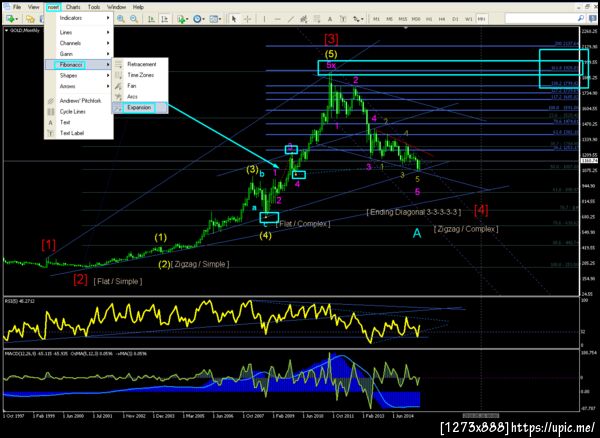
Task: Expand the Lines submenu
Action: tap(79, 33)
